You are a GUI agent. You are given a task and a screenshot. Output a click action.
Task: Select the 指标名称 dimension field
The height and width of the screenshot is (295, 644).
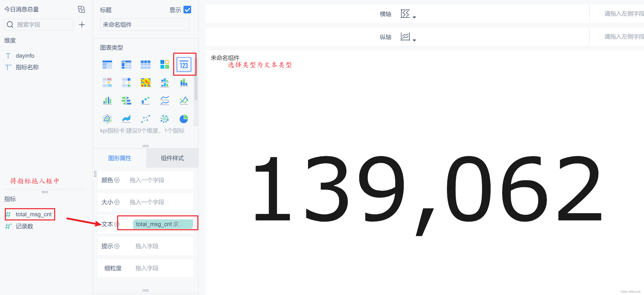(x=27, y=67)
